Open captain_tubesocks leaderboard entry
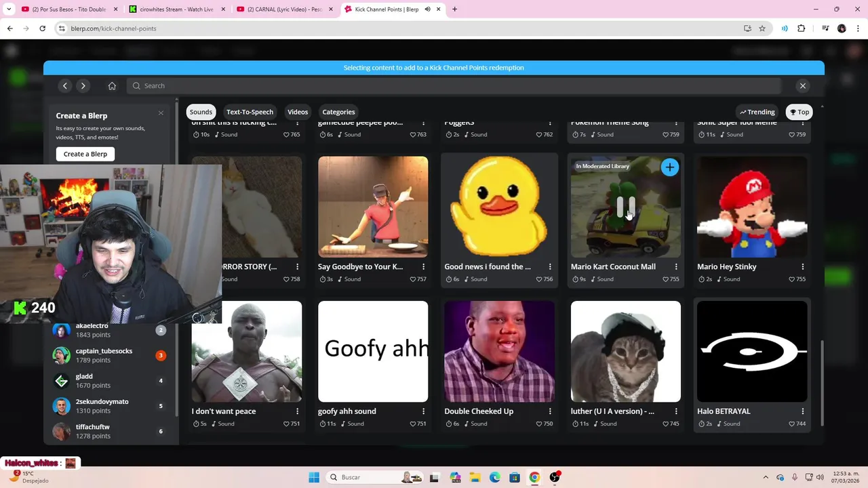This screenshot has height=488, width=868. (111, 355)
